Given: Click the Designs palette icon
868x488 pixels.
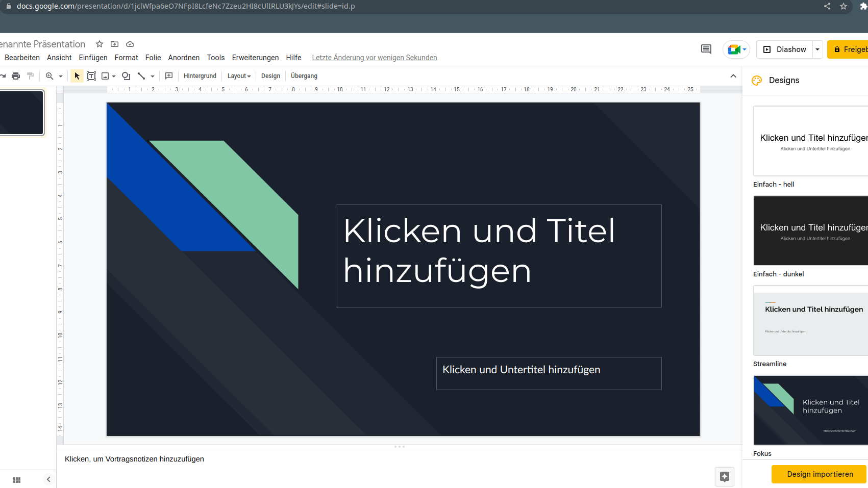Looking at the screenshot, I should coord(757,80).
